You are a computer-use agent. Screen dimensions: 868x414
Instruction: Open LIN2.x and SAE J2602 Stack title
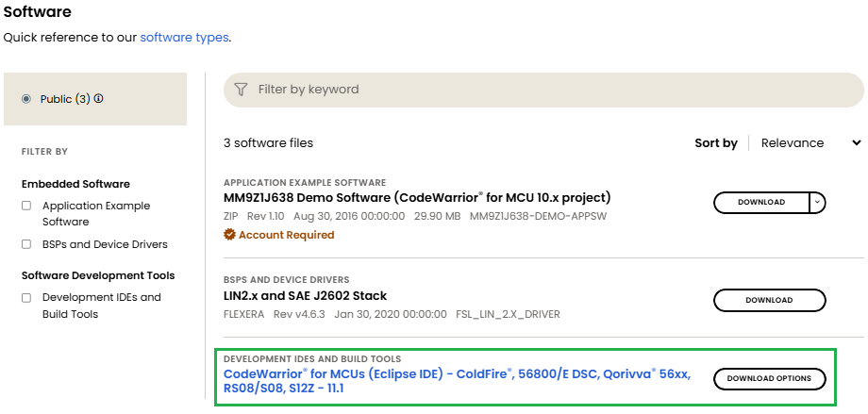coord(305,295)
